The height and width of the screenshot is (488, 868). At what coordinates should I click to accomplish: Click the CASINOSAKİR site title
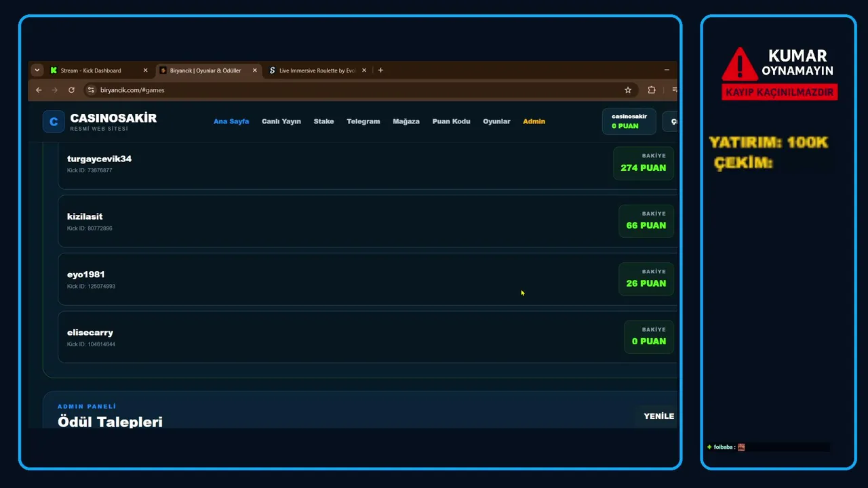point(113,118)
